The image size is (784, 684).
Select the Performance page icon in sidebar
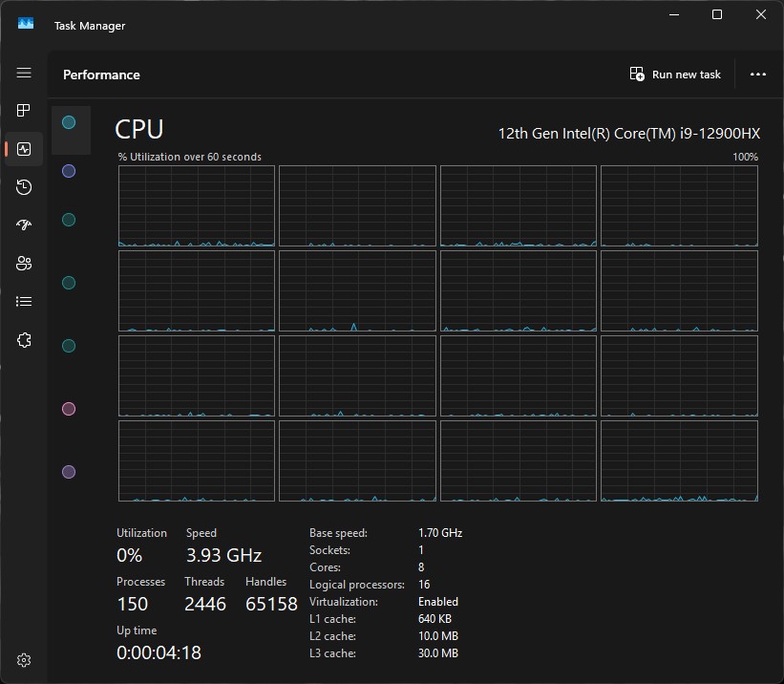click(x=24, y=149)
